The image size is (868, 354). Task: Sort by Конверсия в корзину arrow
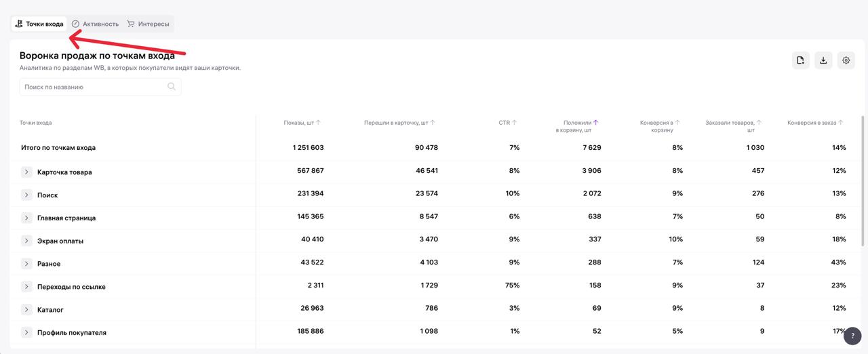click(677, 123)
